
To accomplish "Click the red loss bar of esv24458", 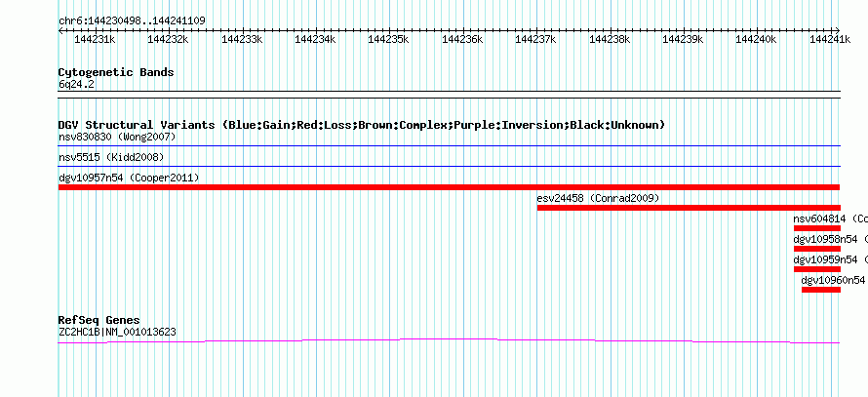I will 689,208.
